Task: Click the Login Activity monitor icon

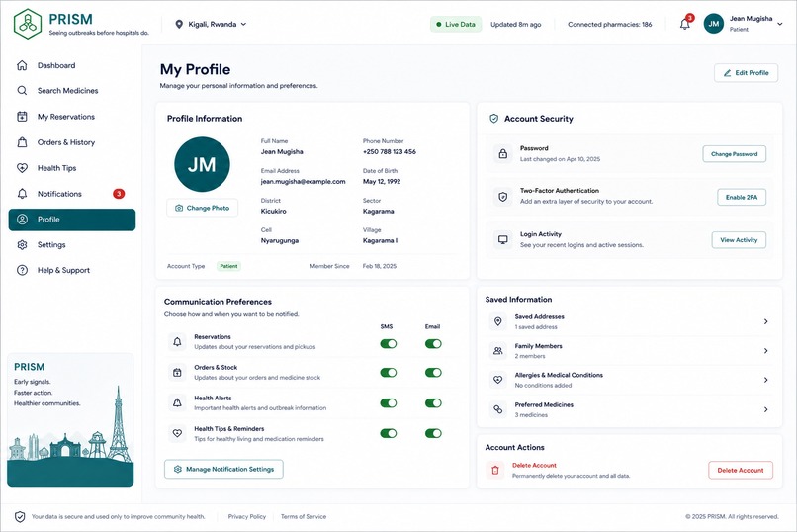Action: tap(502, 239)
